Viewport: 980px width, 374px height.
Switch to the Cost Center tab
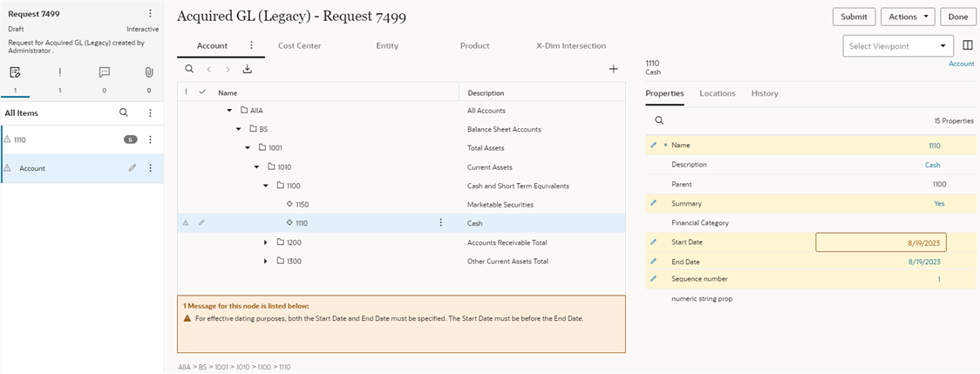pos(299,45)
